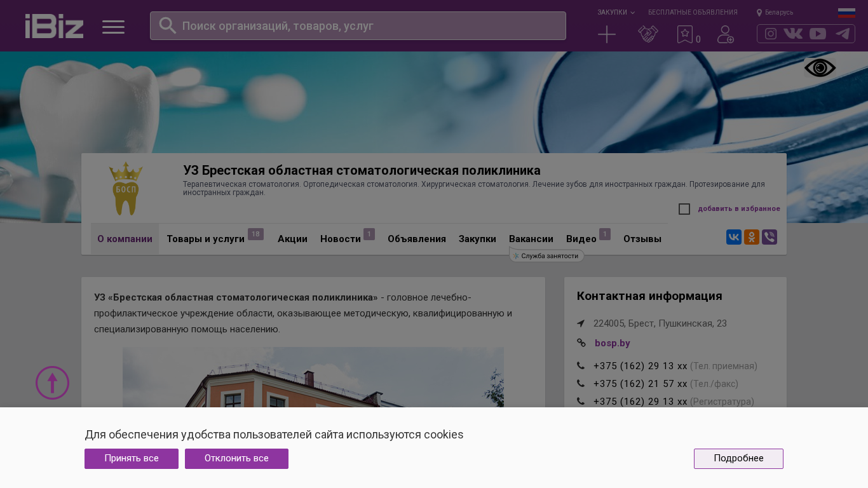Open the VK link in header
The image size is (868, 488).
click(x=793, y=34)
